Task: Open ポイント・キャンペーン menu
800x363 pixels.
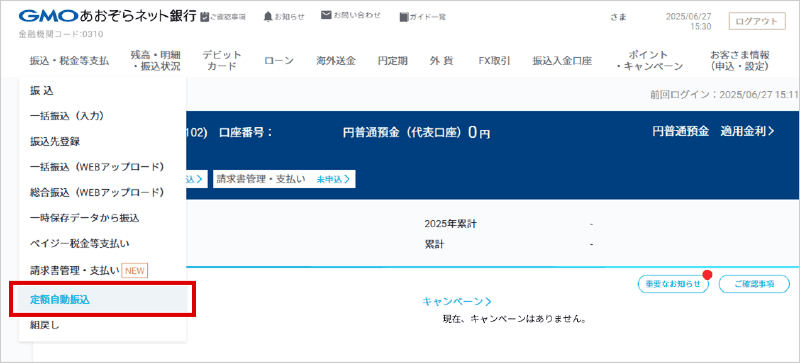Action: 648,61
